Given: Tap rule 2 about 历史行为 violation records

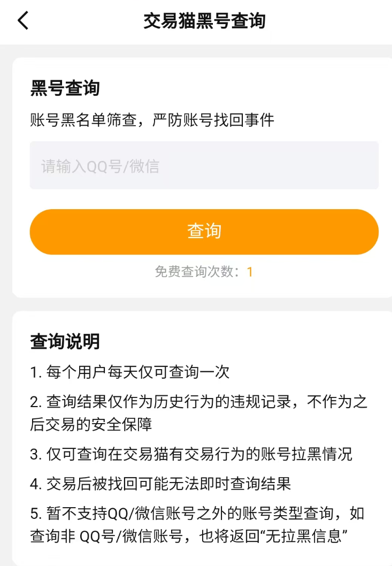Looking at the screenshot, I should click(x=198, y=402).
